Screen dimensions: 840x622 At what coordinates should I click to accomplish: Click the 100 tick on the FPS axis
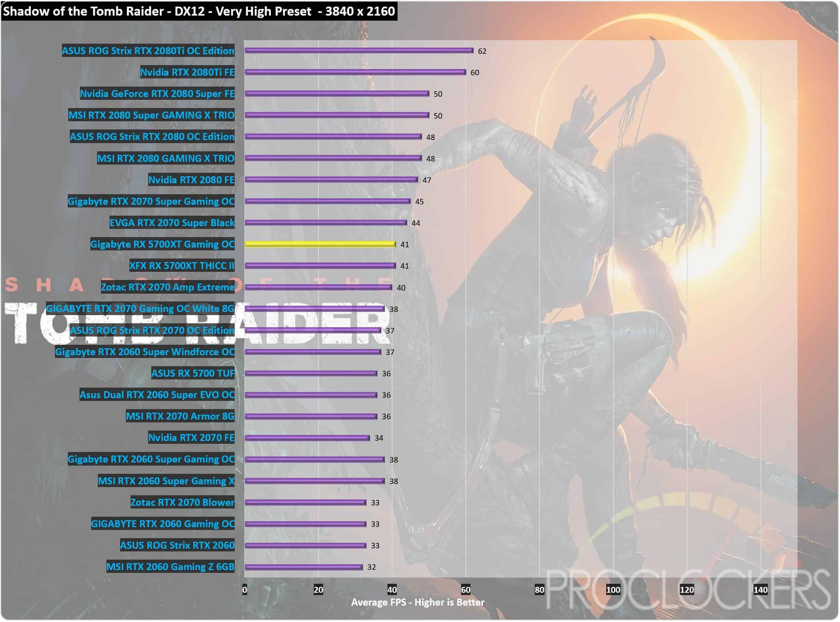613,590
